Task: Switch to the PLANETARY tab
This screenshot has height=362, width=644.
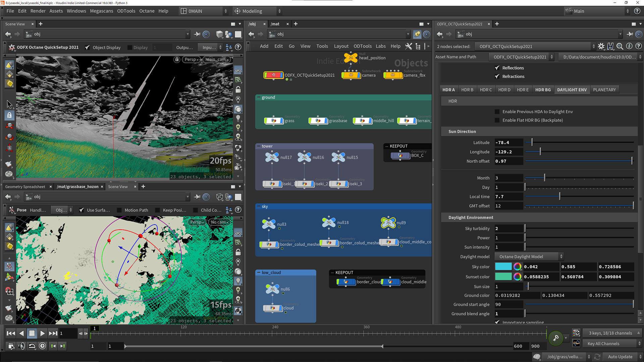Action: pos(604,90)
